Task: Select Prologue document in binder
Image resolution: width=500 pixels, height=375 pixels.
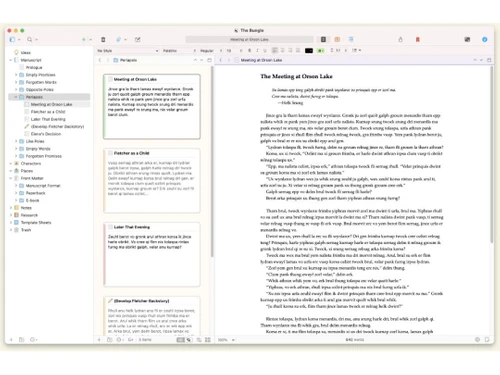Action: (x=34, y=68)
